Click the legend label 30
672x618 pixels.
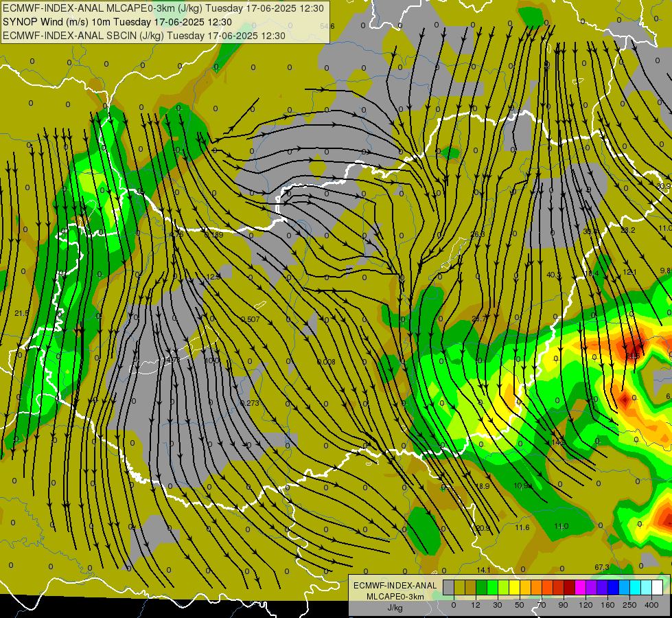tap(498, 605)
